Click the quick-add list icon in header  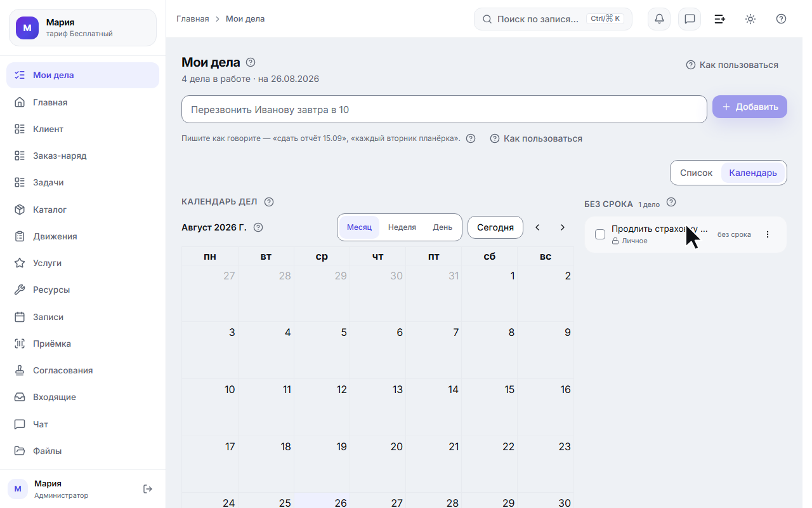(x=720, y=19)
